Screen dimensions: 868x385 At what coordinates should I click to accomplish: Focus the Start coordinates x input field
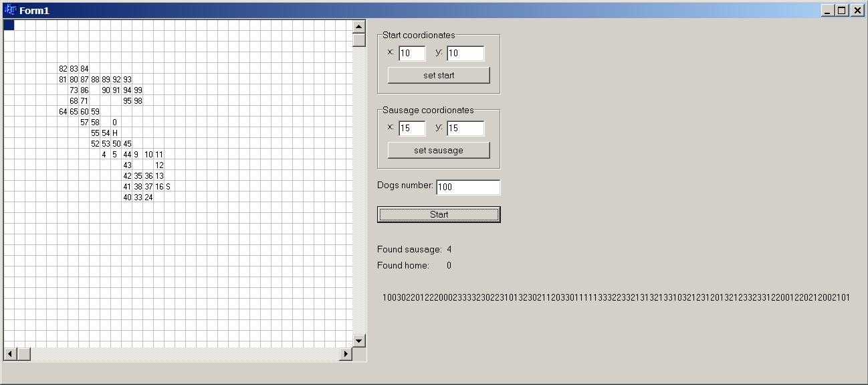tap(411, 54)
